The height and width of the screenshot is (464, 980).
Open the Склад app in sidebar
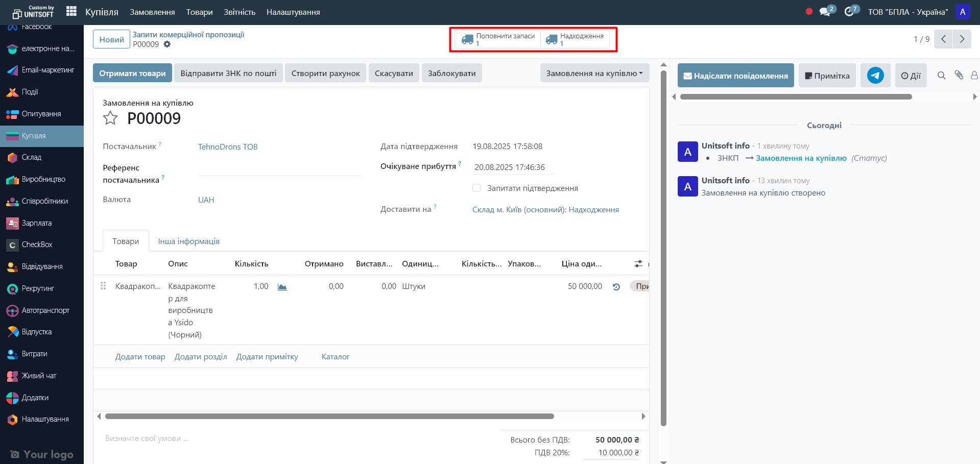[x=32, y=157]
